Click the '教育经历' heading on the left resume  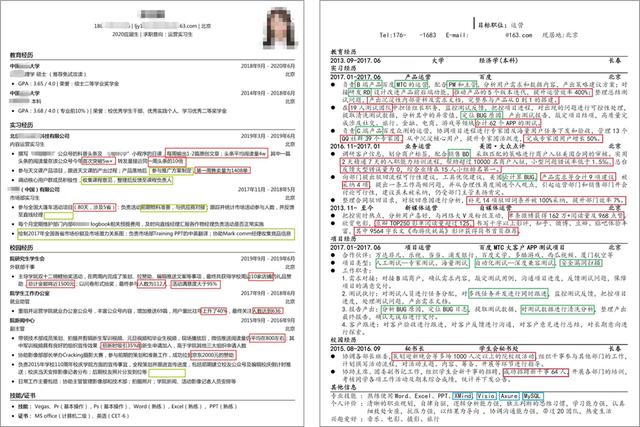click(x=22, y=55)
